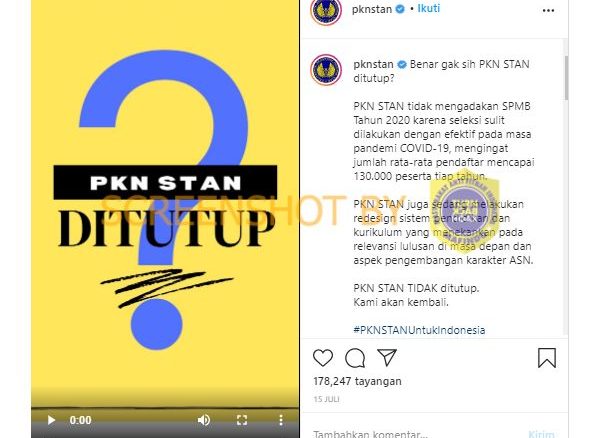Click the pknstan username in the header

pos(372,9)
